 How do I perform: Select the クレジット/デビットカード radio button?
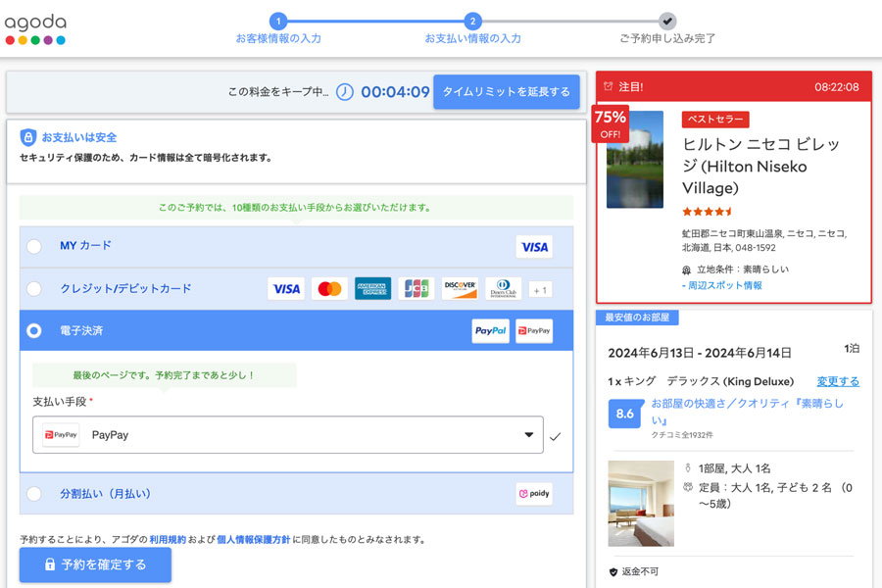tap(34, 289)
